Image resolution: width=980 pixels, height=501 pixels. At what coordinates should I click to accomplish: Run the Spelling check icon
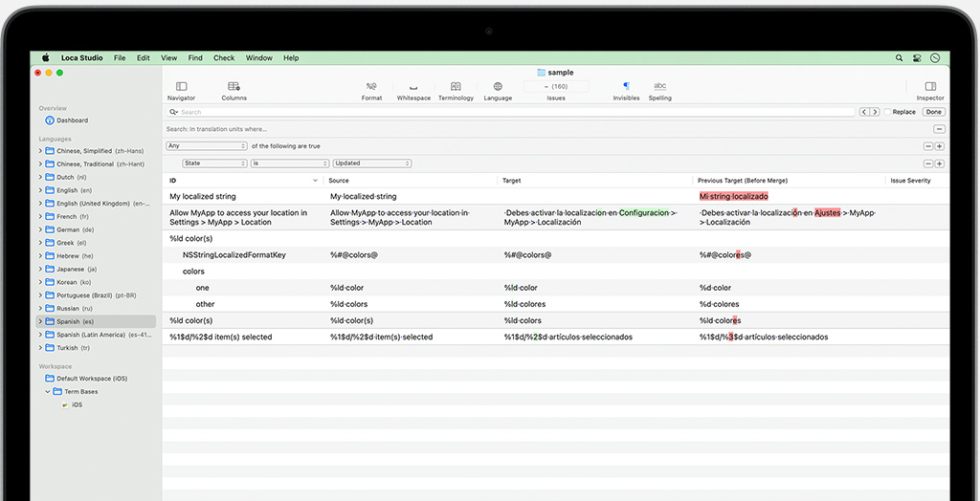[659, 87]
